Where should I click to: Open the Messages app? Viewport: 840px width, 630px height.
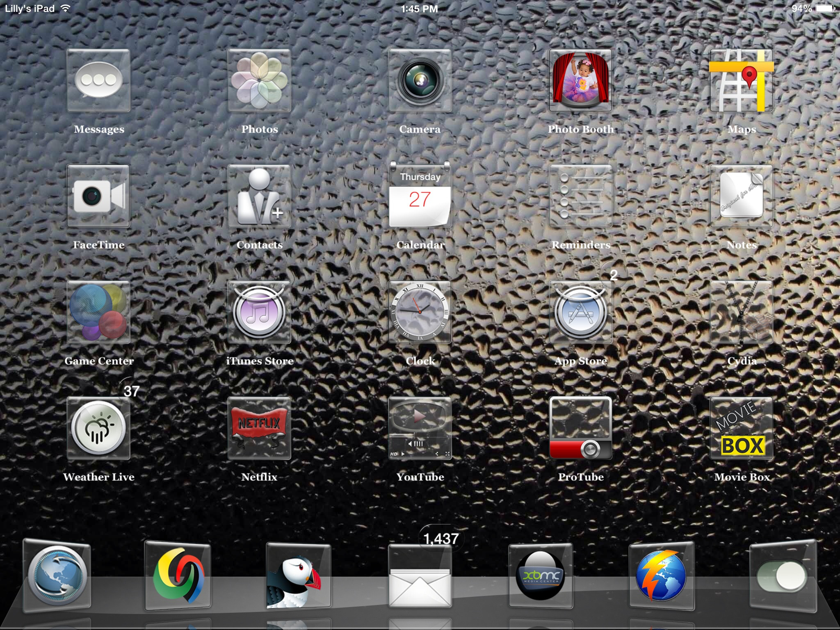pos(98,80)
